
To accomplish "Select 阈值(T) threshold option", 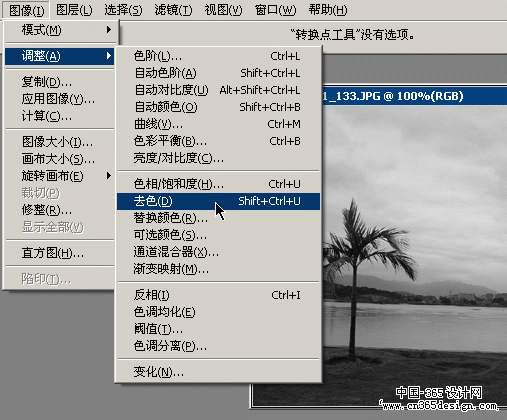I will (218, 329).
